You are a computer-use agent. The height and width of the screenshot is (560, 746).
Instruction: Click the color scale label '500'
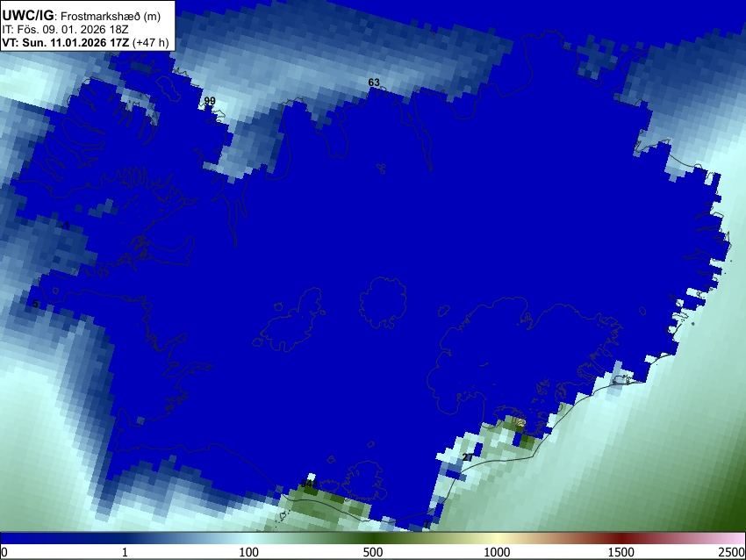point(372,552)
